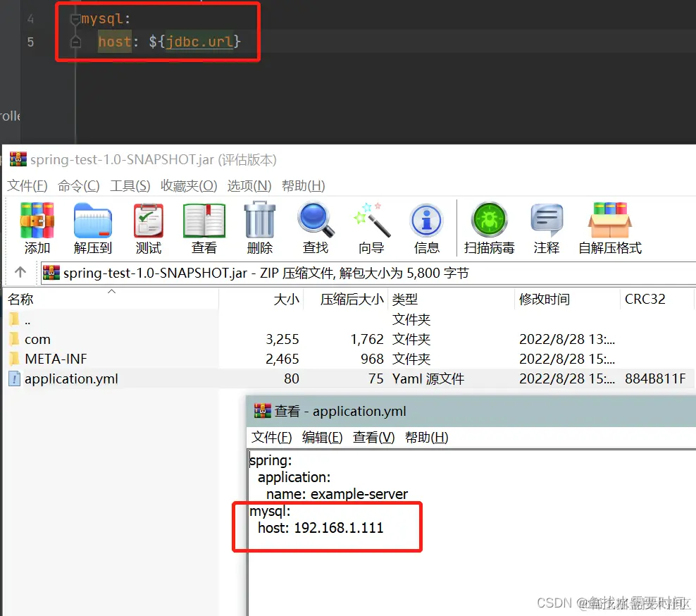Viewport: 696px width, 616px height.
Task: Click the META-INF folder icon
Action: point(14,359)
